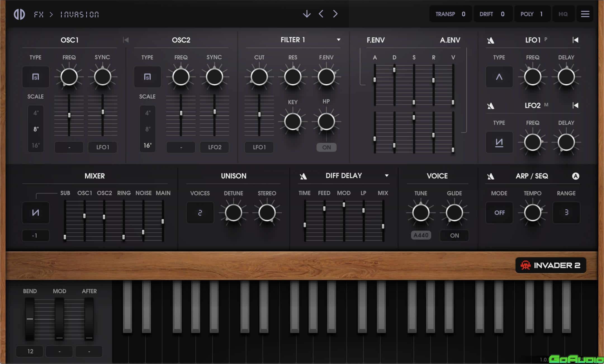The height and width of the screenshot is (364, 604).
Task: Randomize the Diff Delay effect
Action: (303, 176)
